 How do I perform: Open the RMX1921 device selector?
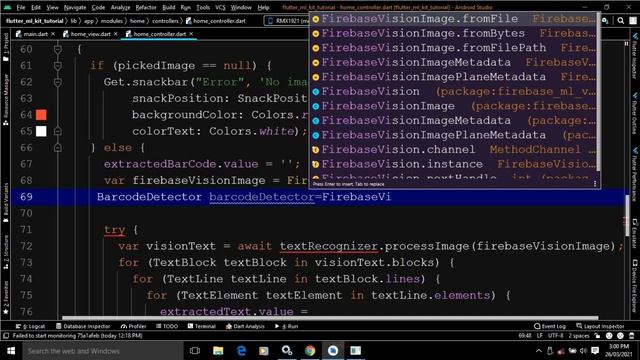pos(287,21)
